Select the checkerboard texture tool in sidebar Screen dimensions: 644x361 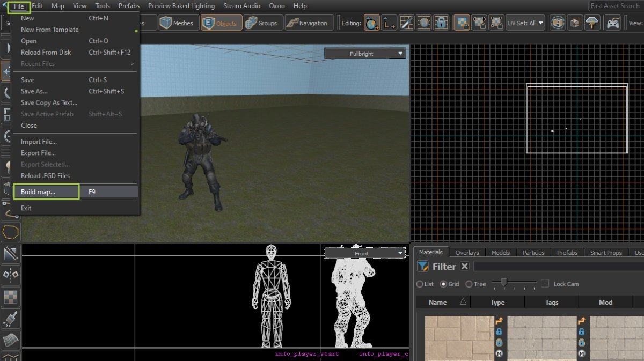[x=10, y=297]
